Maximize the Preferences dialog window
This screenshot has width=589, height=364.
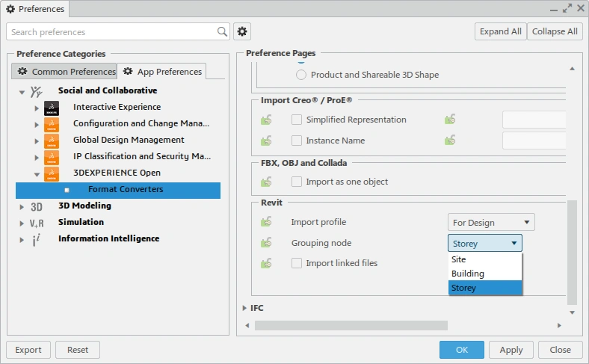coord(567,8)
